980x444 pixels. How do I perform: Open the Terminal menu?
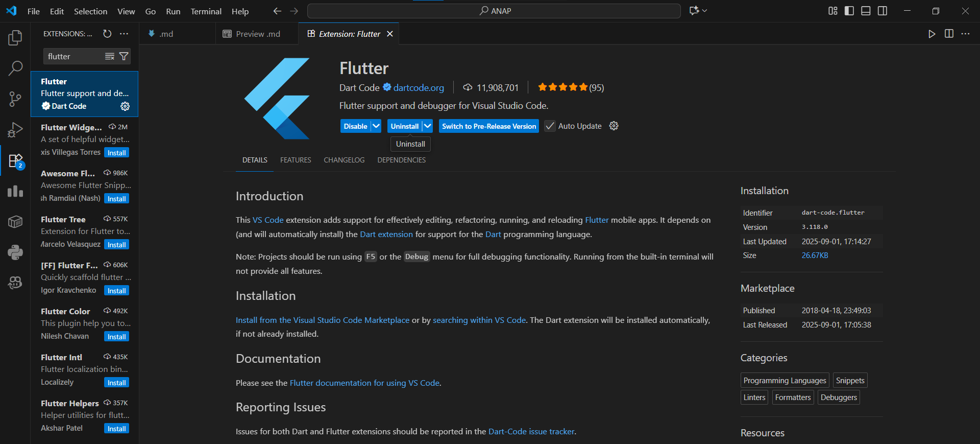pos(206,11)
